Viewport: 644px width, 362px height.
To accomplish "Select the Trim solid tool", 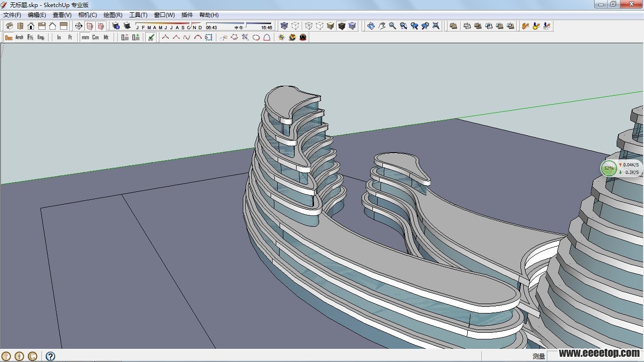I will click(500, 26).
